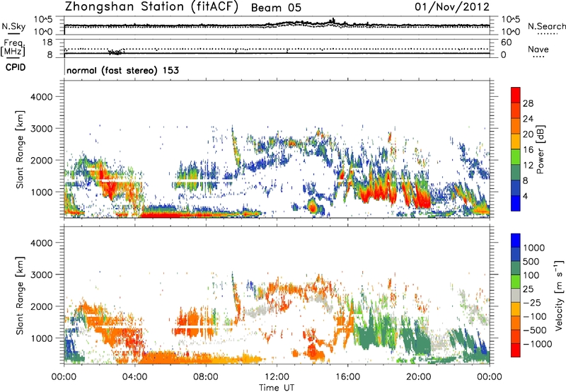
Task: Click the power colorbar value '16'
Action: (528, 150)
